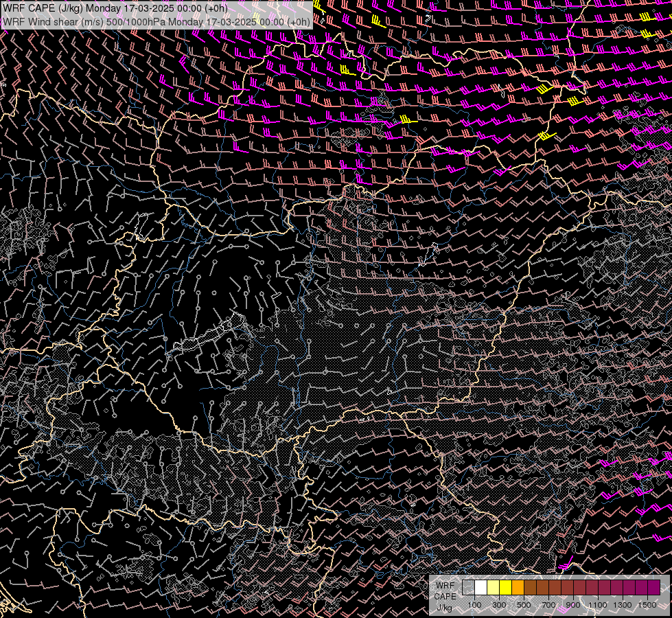Click the WRF CAPE (J/kg) title line
Image resolution: width=672 pixels, height=618 pixels.
(115, 8)
